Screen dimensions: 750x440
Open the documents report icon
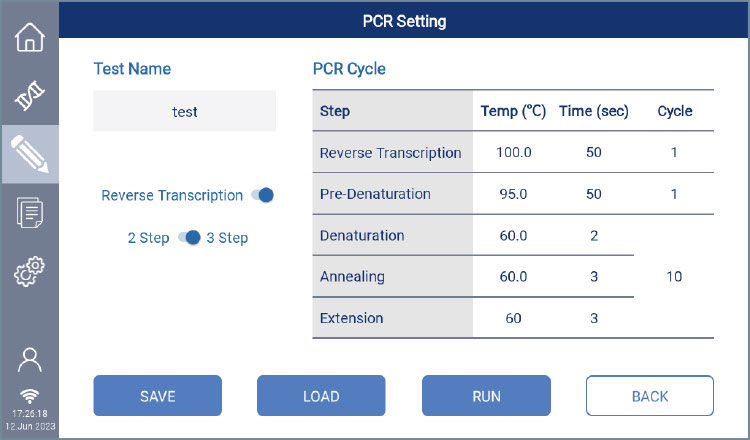30,212
